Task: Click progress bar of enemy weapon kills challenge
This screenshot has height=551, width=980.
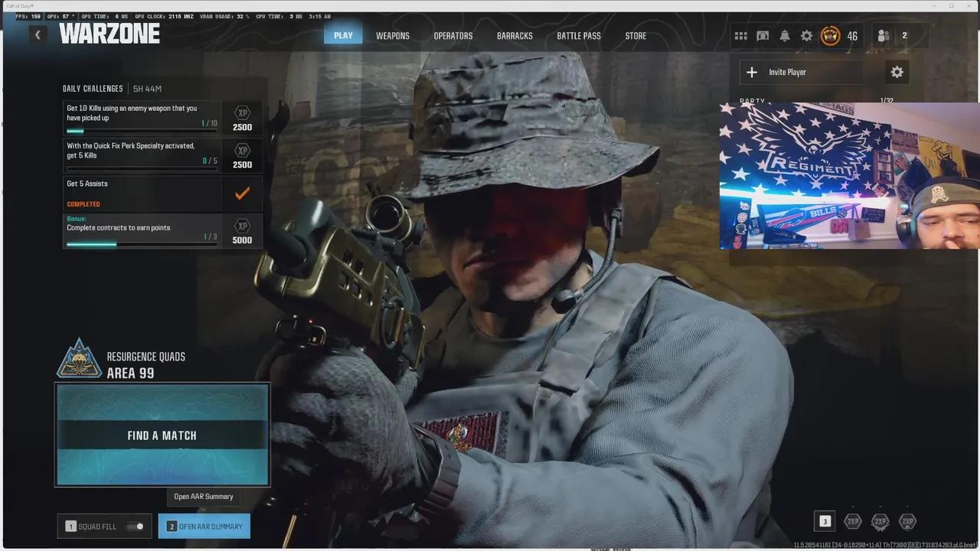Action: point(142,131)
